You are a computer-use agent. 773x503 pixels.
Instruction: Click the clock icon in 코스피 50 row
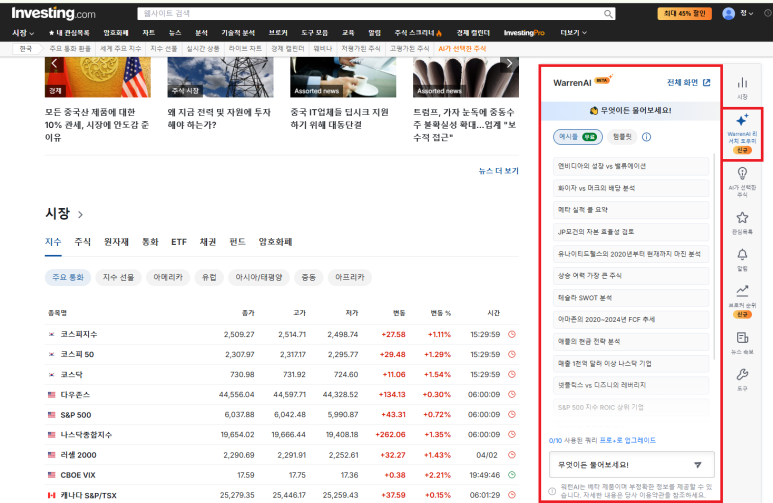pos(512,355)
